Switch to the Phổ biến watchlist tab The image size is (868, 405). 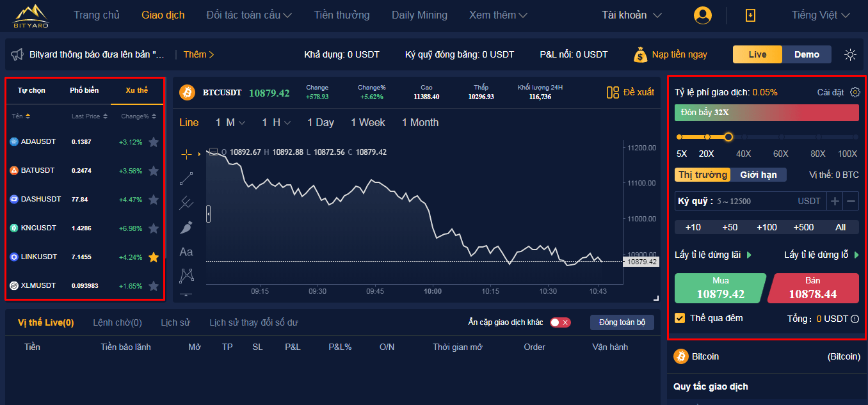point(84,90)
